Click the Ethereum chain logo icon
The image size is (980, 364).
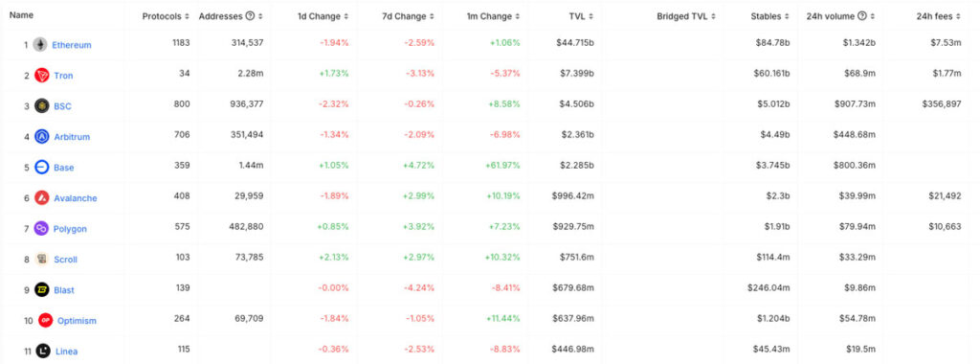(40, 44)
